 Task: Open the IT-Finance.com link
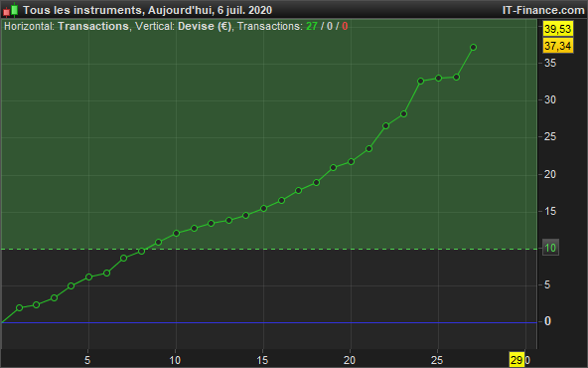tap(543, 10)
